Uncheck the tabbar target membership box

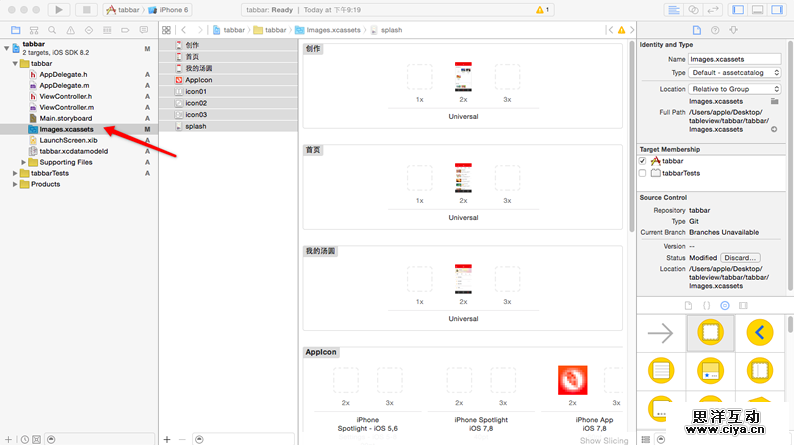(x=643, y=160)
